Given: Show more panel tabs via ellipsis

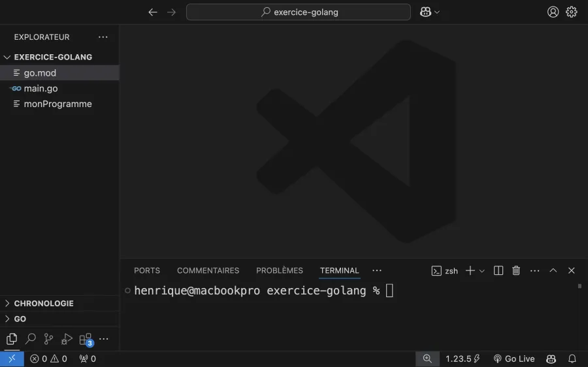Looking at the screenshot, I should (x=377, y=270).
